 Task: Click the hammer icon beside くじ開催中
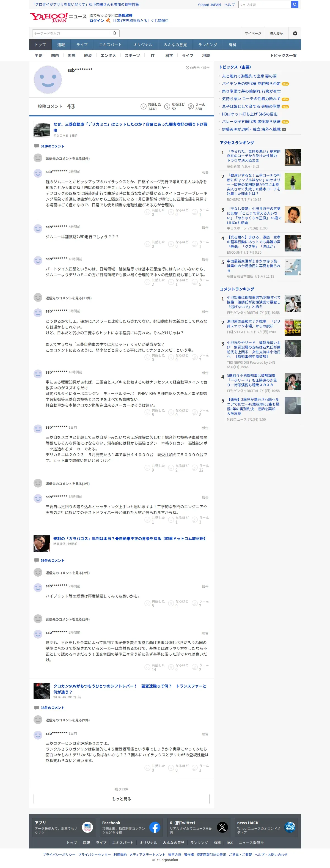pyautogui.click(x=108, y=21)
